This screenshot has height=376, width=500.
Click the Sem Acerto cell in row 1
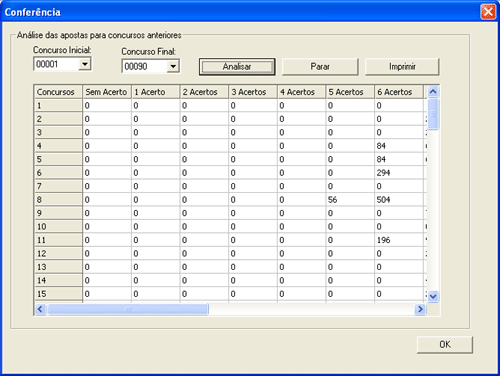107,106
